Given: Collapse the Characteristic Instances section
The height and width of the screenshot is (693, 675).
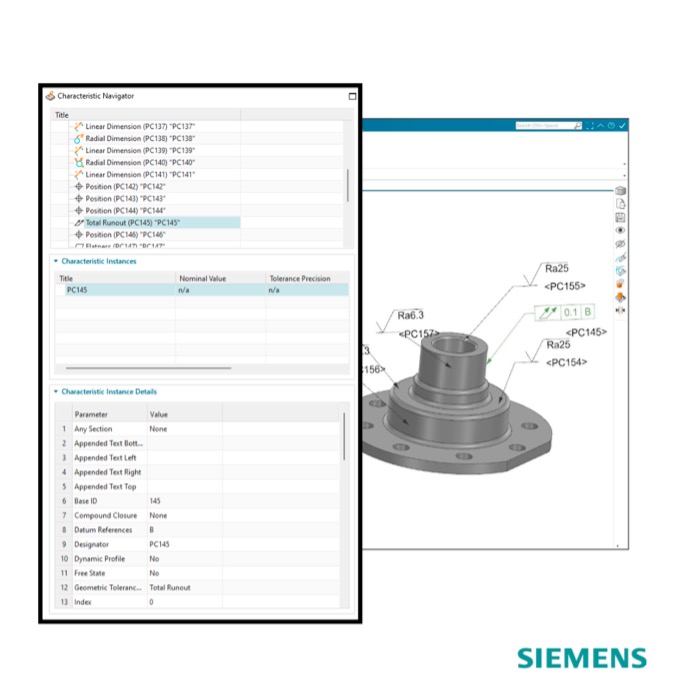Looking at the screenshot, I should click(56, 261).
